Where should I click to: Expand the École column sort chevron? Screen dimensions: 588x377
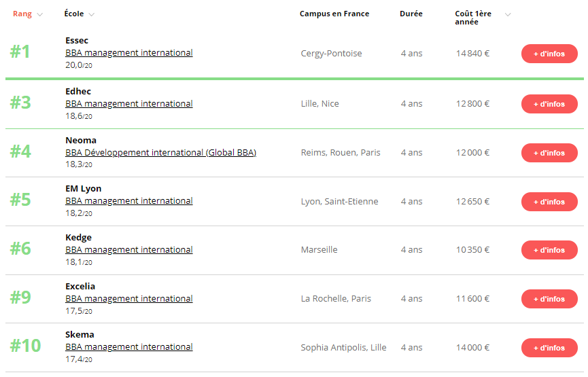pyautogui.click(x=91, y=15)
